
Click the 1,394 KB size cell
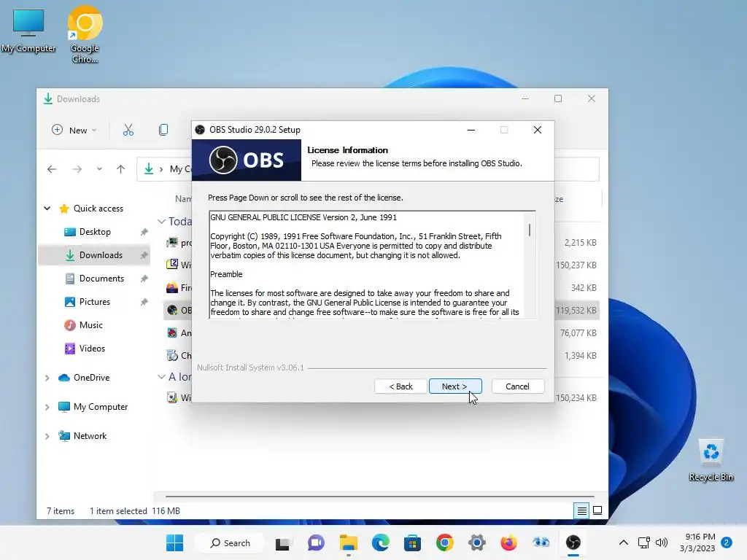click(580, 356)
